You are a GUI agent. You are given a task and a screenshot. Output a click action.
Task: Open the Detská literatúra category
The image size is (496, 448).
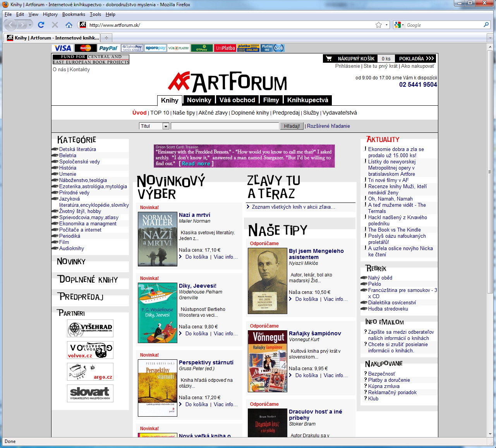77,149
